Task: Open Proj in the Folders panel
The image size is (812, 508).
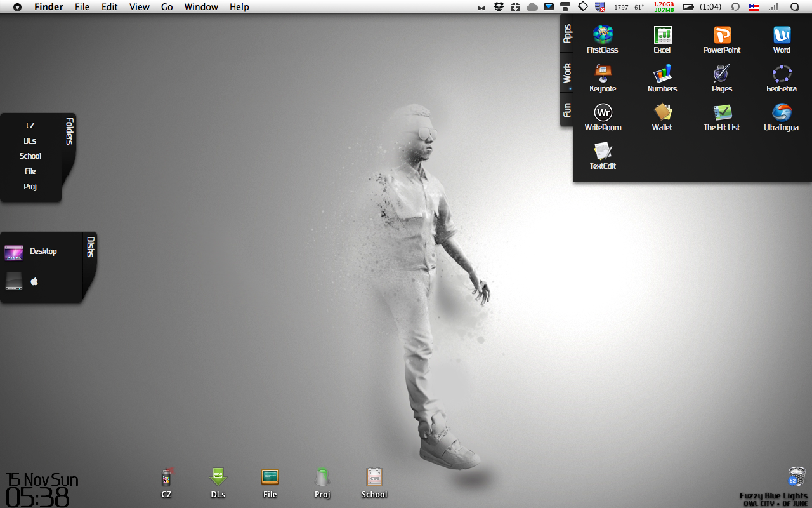Action: [x=30, y=187]
